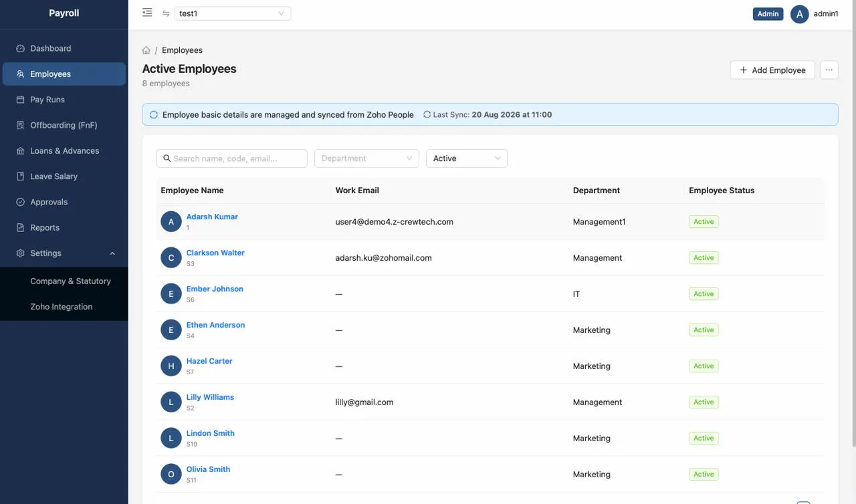Screen dimensions: 856x504
Task: Click the switch company arrows icon
Action: pos(166,13)
